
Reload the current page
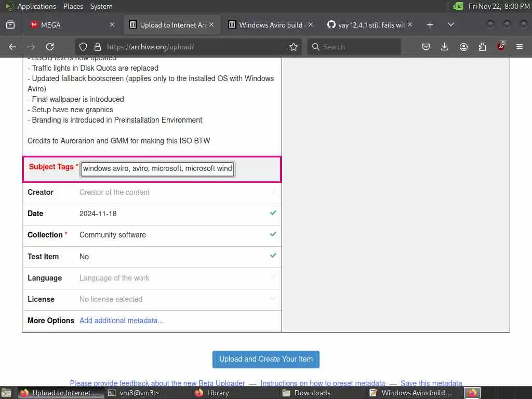[x=50, y=47]
